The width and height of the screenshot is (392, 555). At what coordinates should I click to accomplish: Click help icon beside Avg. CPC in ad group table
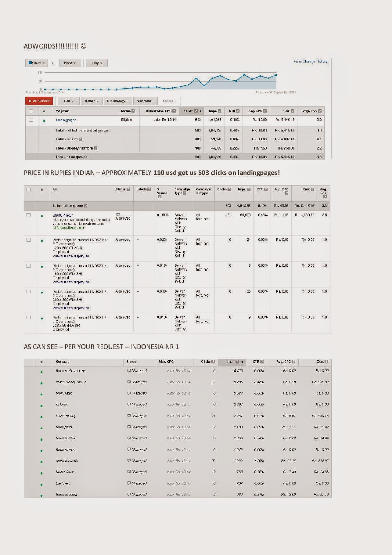point(265,111)
